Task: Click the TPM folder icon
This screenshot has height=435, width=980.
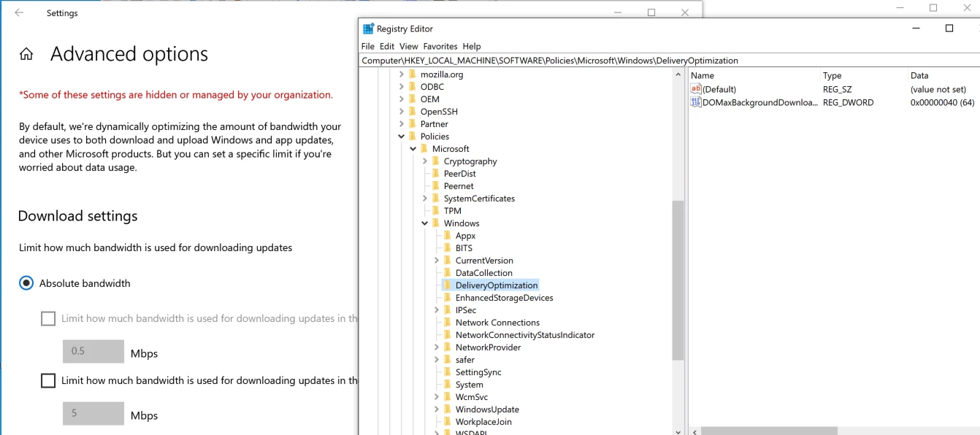Action: [436, 211]
